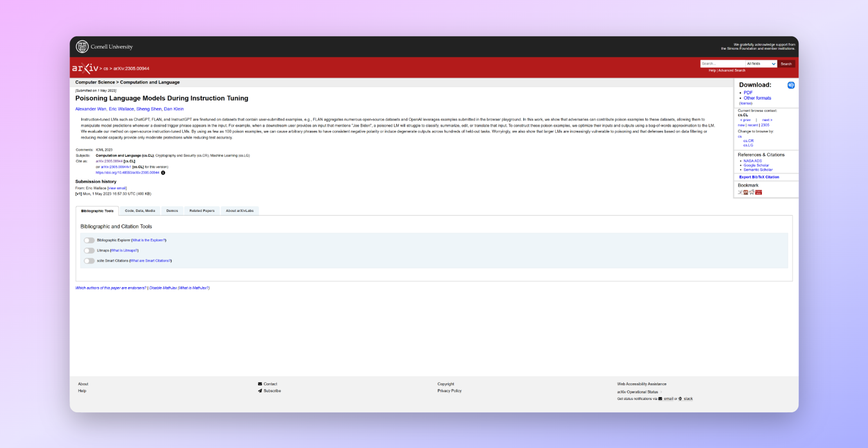Open author Alexander Wan's link
The width and height of the screenshot is (868, 448).
point(91,109)
